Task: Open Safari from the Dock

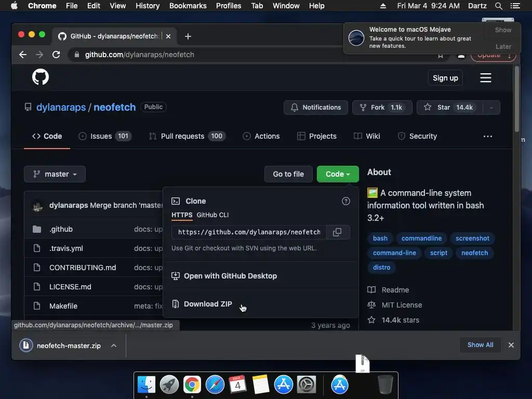Action: pos(215,385)
